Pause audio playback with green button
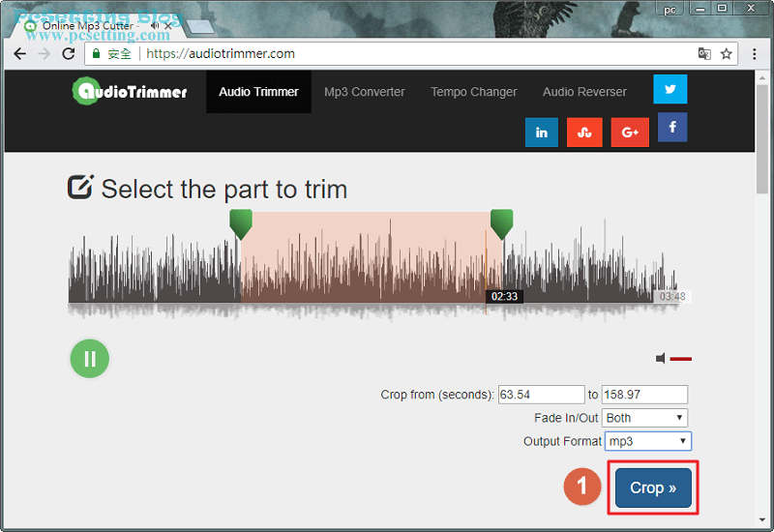 pos(90,359)
